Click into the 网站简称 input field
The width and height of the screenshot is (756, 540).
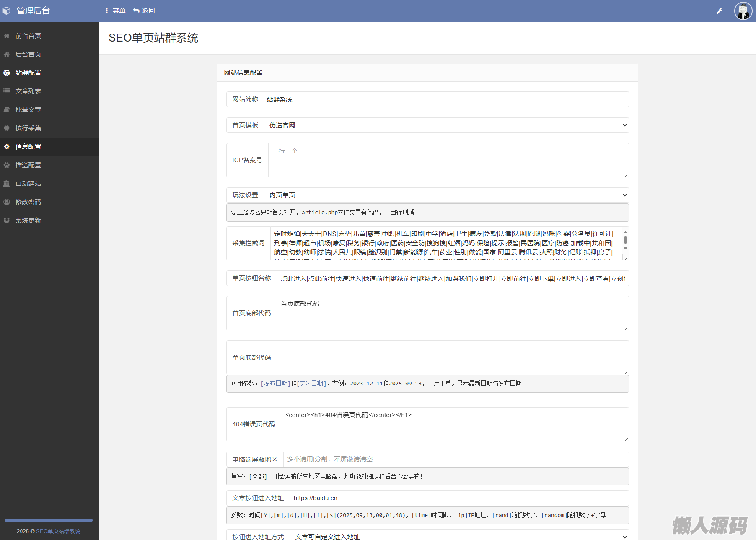(446, 100)
